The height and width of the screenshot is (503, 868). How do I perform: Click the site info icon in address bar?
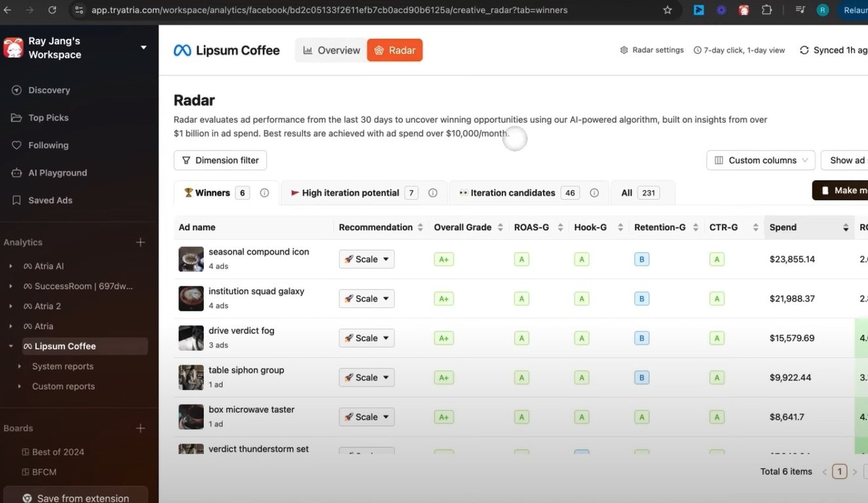pyautogui.click(x=79, y=10)
